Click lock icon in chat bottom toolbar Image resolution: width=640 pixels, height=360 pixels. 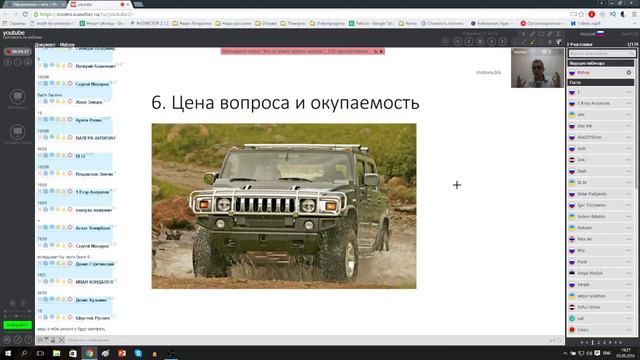pyautogui.click(x=53, y=340)
